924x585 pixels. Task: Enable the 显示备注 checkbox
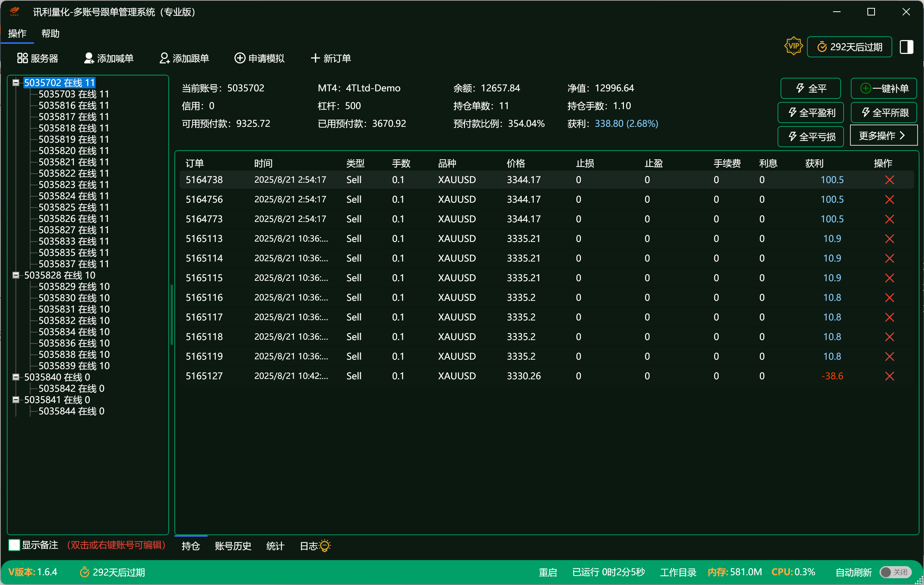(x=14, y=545)
